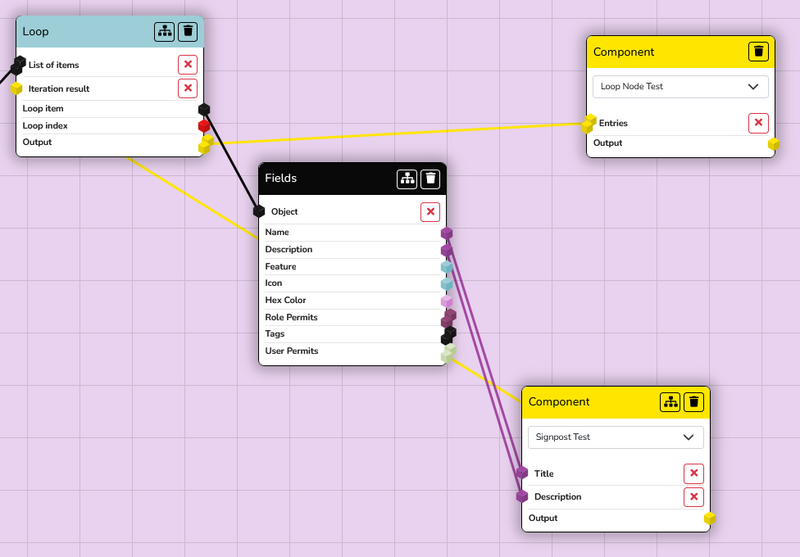Click the blue Feature output port

click(446, 267)
